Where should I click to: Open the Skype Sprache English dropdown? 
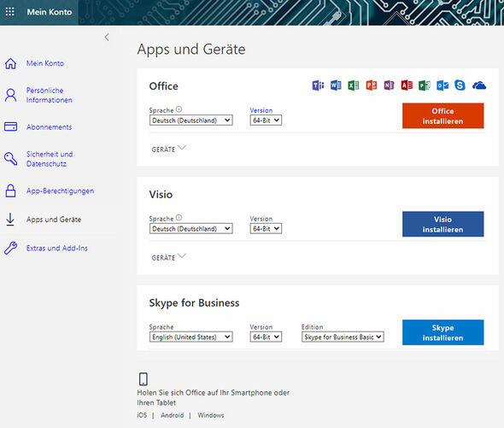[191, 337]
